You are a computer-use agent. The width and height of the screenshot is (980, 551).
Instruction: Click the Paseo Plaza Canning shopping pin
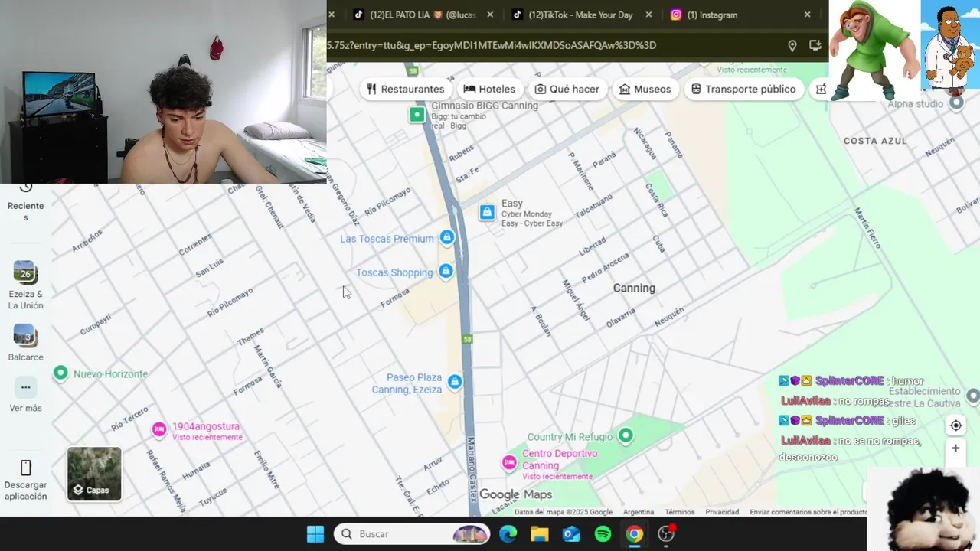click(455, 381)
